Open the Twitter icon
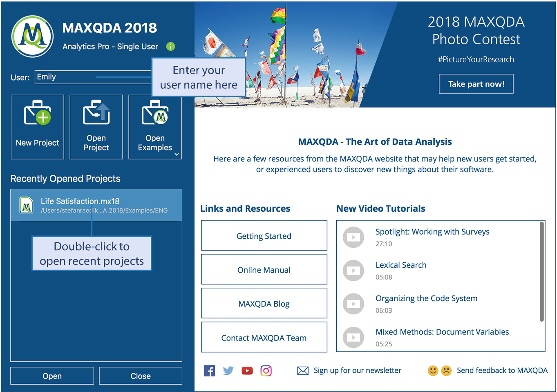The image size is (557, 392). pyautogui.click(x=228, y=371)
